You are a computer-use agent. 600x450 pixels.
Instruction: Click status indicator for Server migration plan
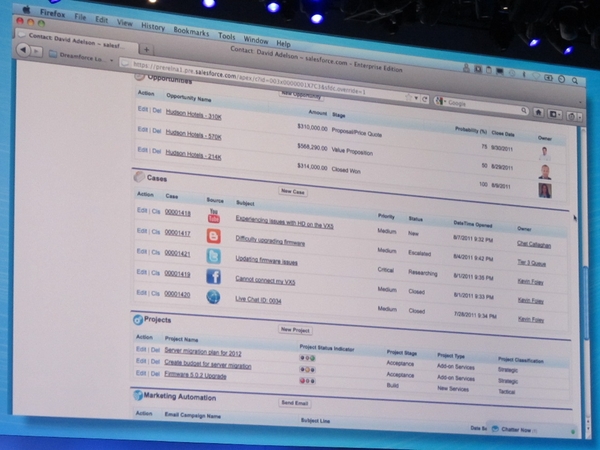click(x=307, y=358)
